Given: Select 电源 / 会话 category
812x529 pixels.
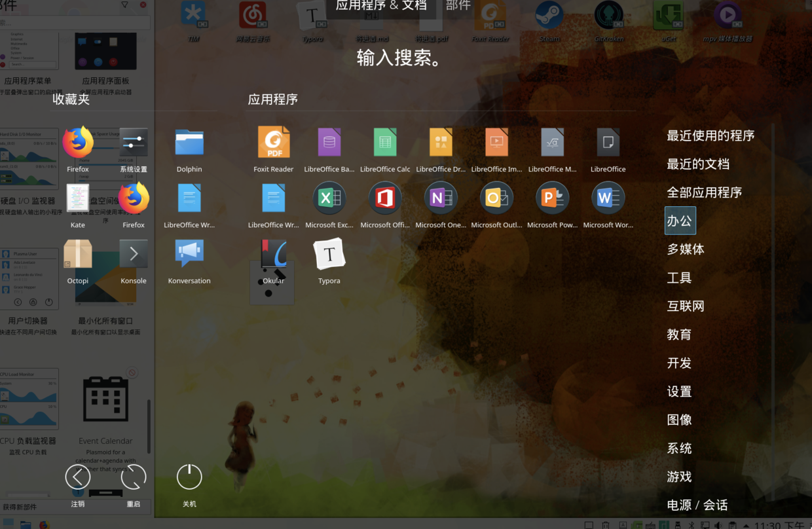Looking at the screenshot, I should 697,505.
